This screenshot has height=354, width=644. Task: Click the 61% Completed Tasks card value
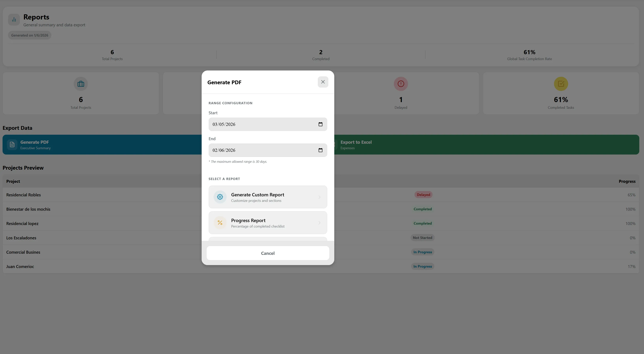click(561, 100)
